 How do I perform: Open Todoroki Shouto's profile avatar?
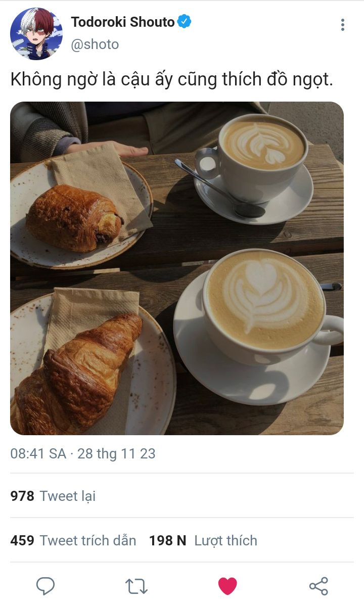point(36,33)
